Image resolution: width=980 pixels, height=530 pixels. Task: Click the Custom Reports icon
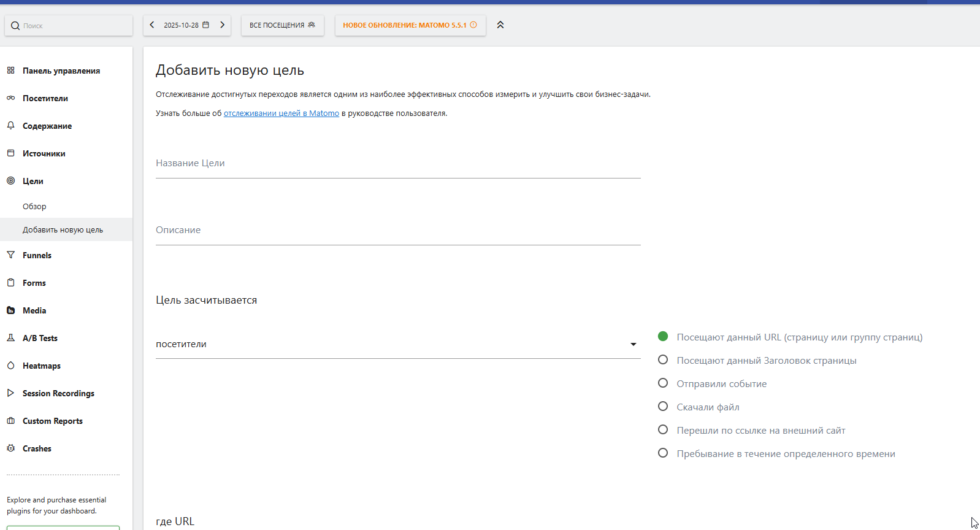(x=10, y=421)
